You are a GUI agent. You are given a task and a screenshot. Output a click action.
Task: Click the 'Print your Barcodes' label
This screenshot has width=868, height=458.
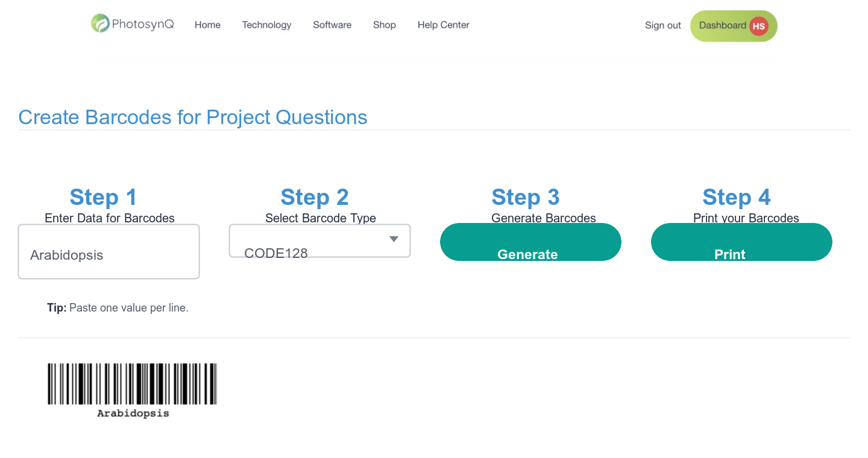click(746, 218)
